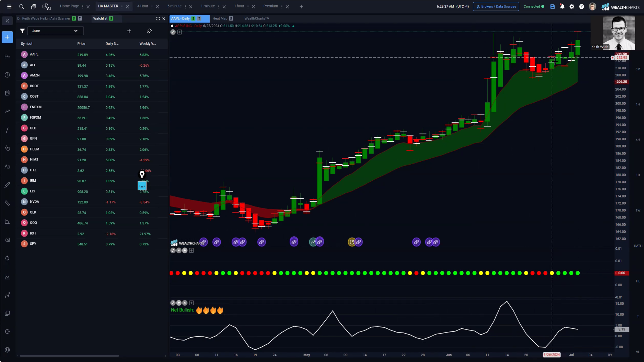Filter the watchlist with funnel icon

pyautogui.click(x=22, y=31)
